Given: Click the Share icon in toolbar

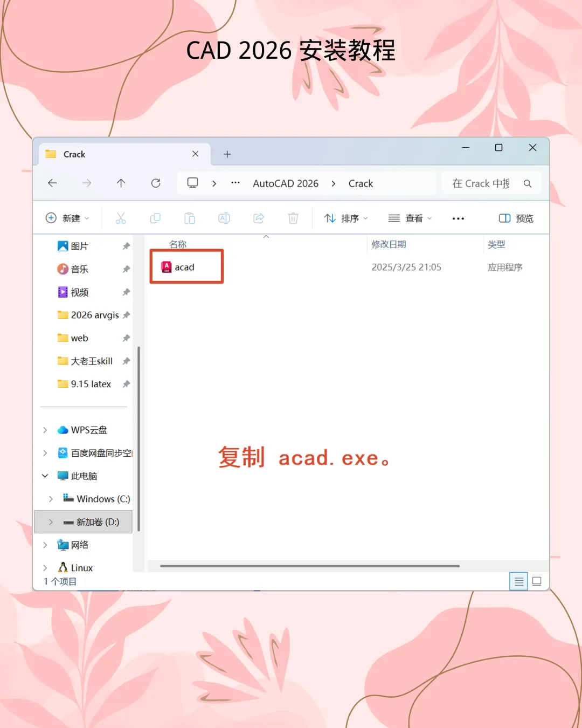Looking at the screenshot, I should click(x=259, y=218).
